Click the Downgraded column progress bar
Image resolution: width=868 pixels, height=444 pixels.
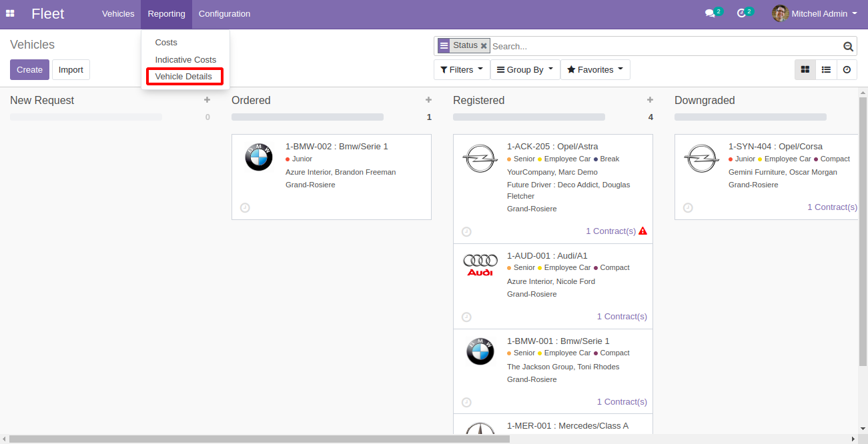click(x=751, y=117)
